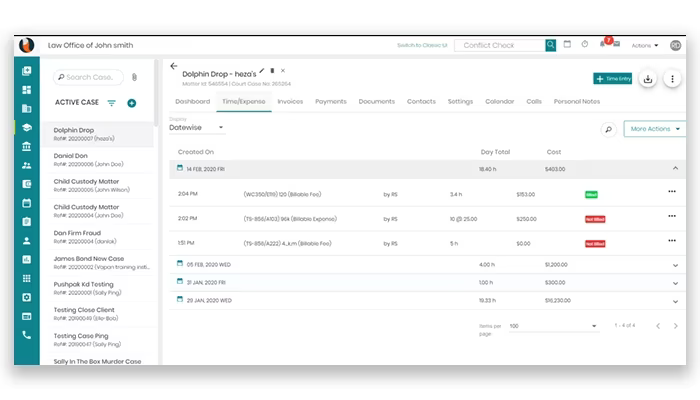This screenshot has width=700, height=400.
Task: Go back with the left arrow
Action: [174, 66]
